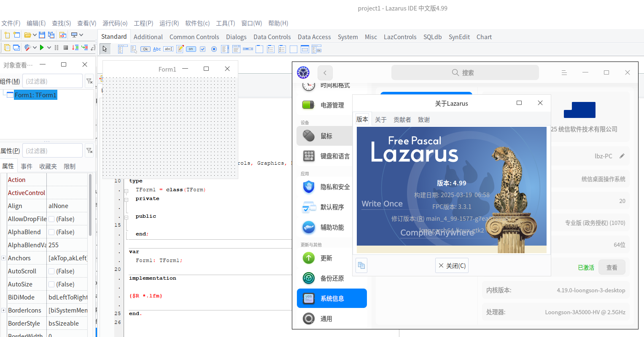Pick the TRadioButton component icon

tap(214, 49)
